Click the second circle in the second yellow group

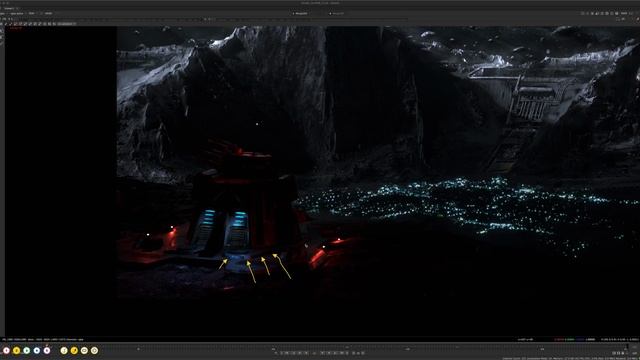[74, 350]
